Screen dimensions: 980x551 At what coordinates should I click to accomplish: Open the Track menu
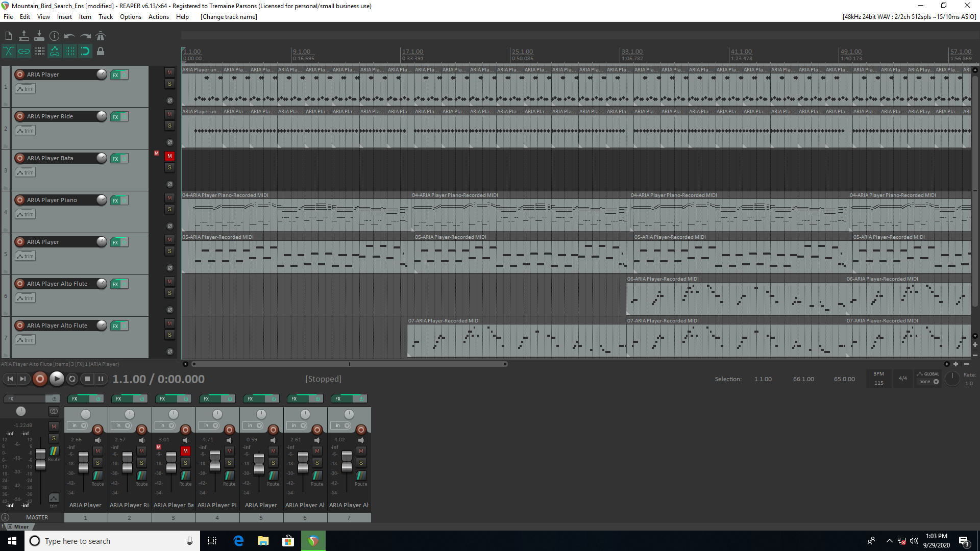pyautogui.click(x=106, y=17)
